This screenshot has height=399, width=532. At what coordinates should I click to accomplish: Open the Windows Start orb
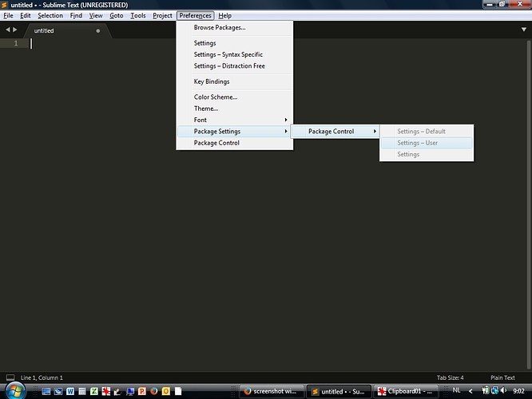click(15, 391)
